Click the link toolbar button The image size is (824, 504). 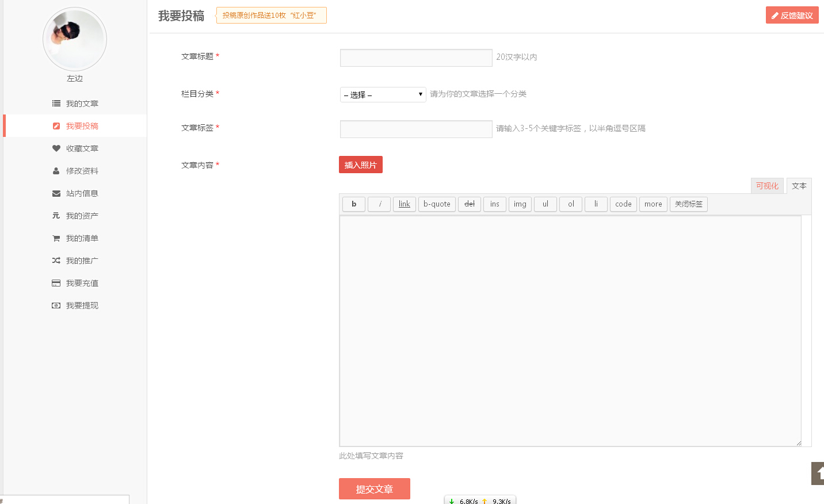click(405, 204)
